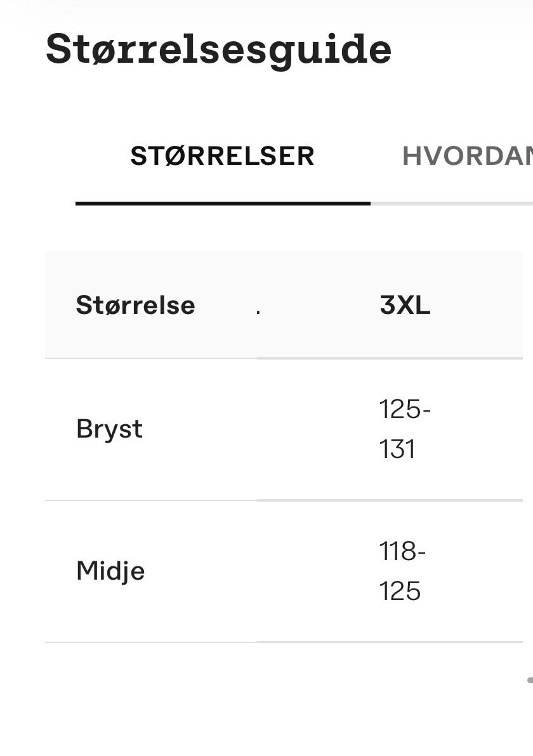Click the gray underline under the HVORDAN tab
Screen dimensions: 533x756
[452, 204]
